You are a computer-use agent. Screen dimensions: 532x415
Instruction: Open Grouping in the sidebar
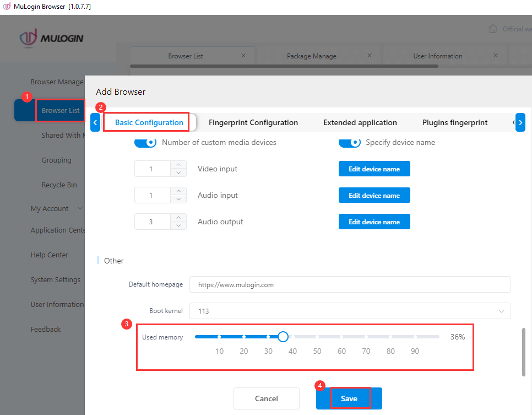(x=56, y=160)
